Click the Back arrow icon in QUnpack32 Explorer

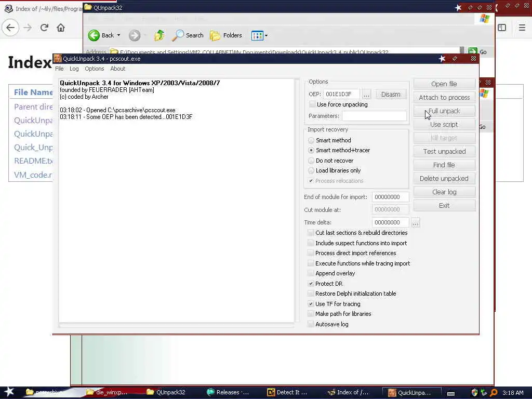click(x=94, y=35)
